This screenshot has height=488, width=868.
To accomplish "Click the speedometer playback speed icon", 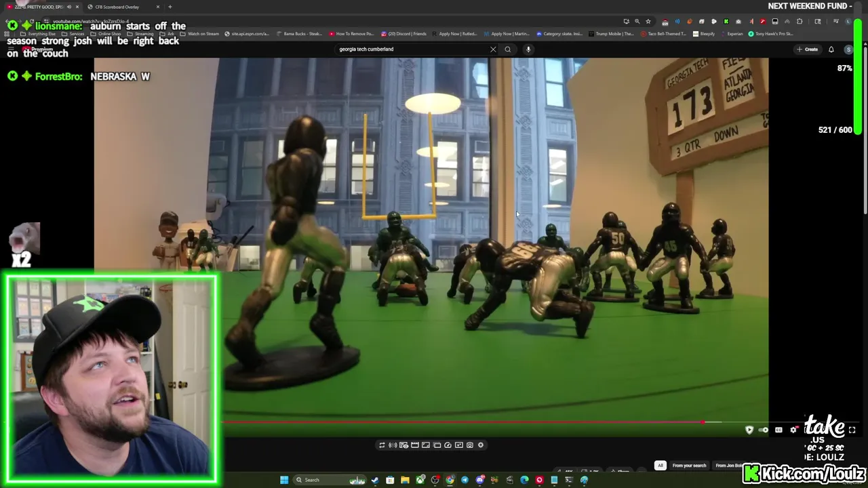I will (x=448, y=445).
